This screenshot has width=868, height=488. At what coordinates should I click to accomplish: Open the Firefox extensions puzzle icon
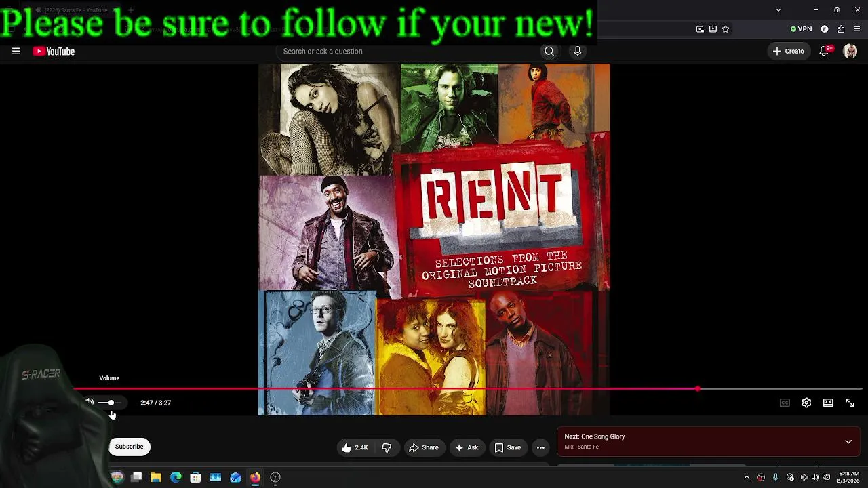841,29
